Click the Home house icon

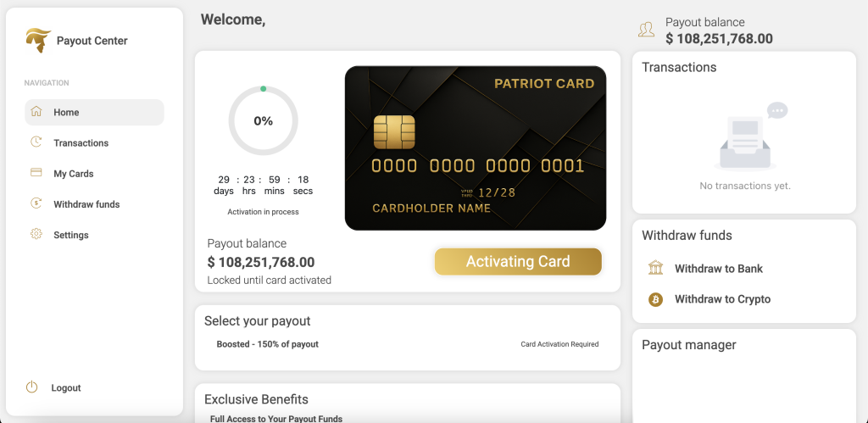click(36, 112)
